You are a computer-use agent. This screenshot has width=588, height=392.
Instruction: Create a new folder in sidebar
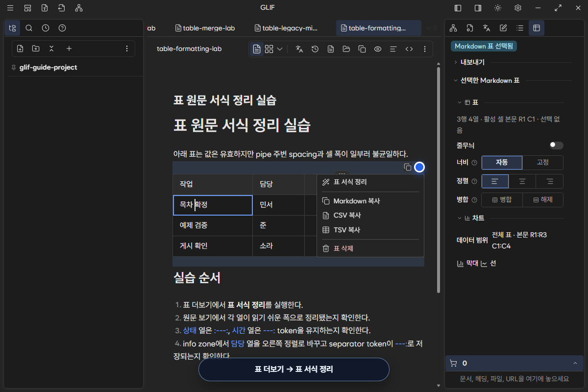[36, 49]
